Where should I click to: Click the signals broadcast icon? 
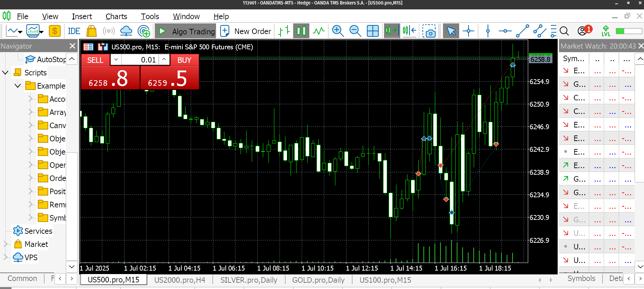(x=109, y=31)
